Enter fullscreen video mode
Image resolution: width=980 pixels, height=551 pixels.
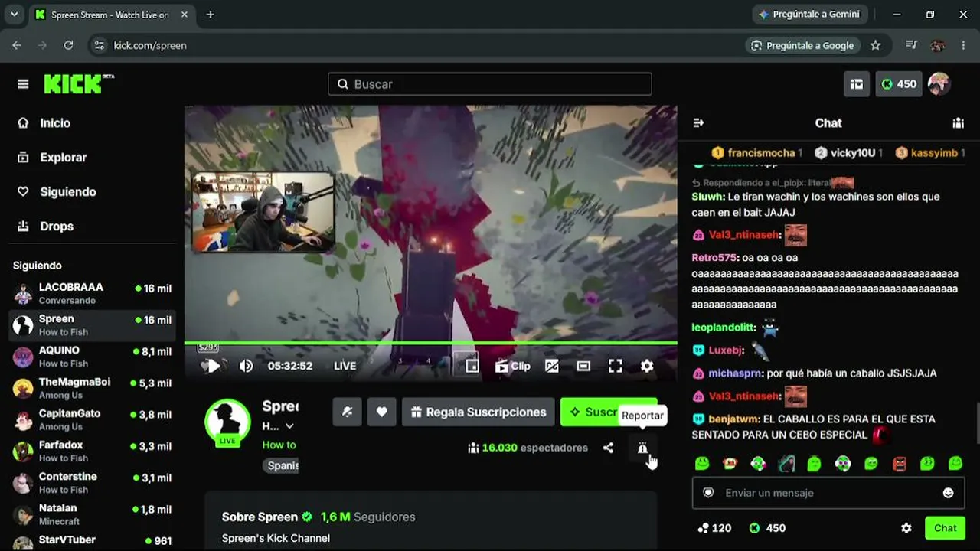[616, 366]
